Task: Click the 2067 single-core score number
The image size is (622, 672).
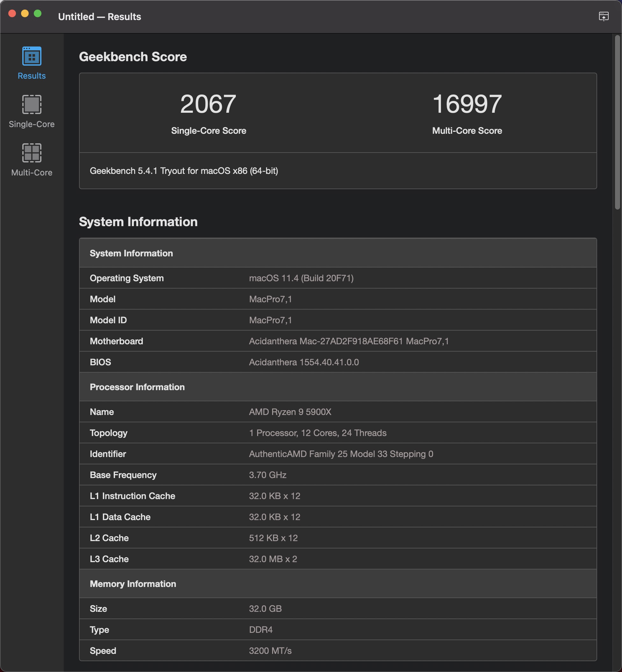Action: tap(208, 104)
